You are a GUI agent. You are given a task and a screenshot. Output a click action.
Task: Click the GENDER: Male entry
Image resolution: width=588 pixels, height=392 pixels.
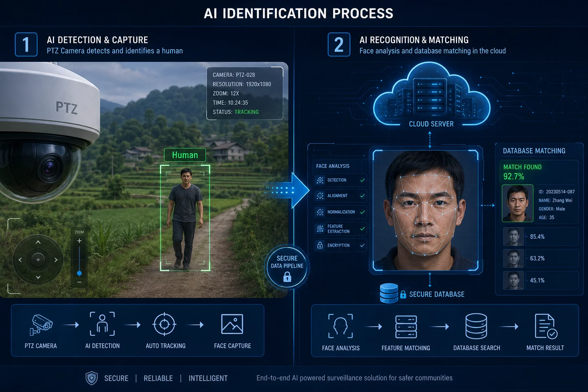tap(552, 209)
